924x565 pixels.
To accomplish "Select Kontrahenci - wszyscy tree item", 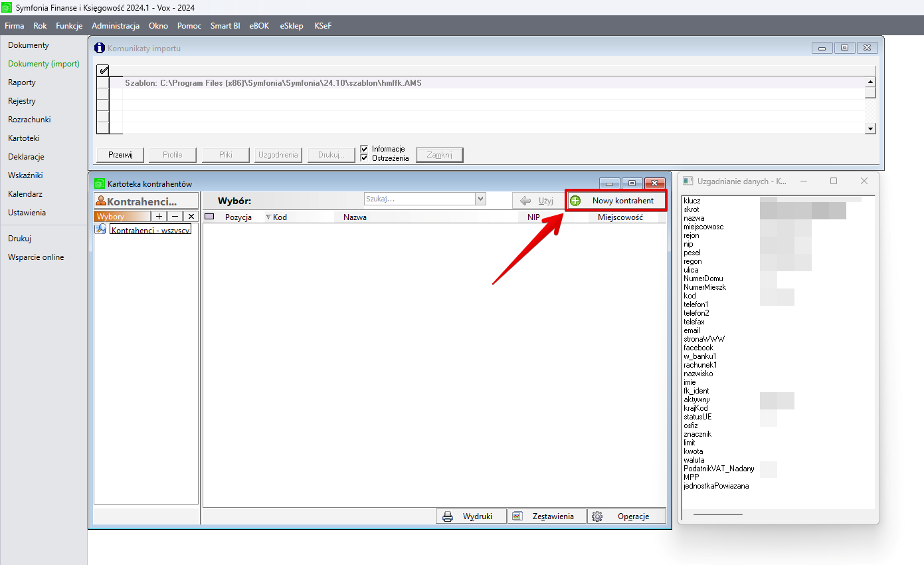I will (x=150, y=229).
